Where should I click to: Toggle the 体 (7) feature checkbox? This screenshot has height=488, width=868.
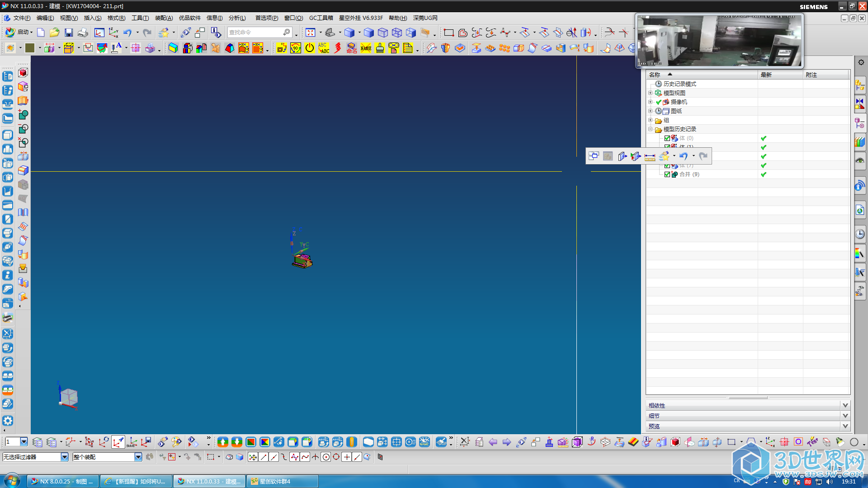click(x=667, y=166)
